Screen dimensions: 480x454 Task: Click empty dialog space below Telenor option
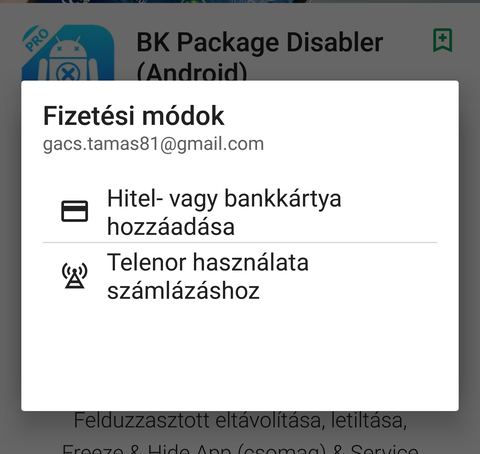pos(240,358)
